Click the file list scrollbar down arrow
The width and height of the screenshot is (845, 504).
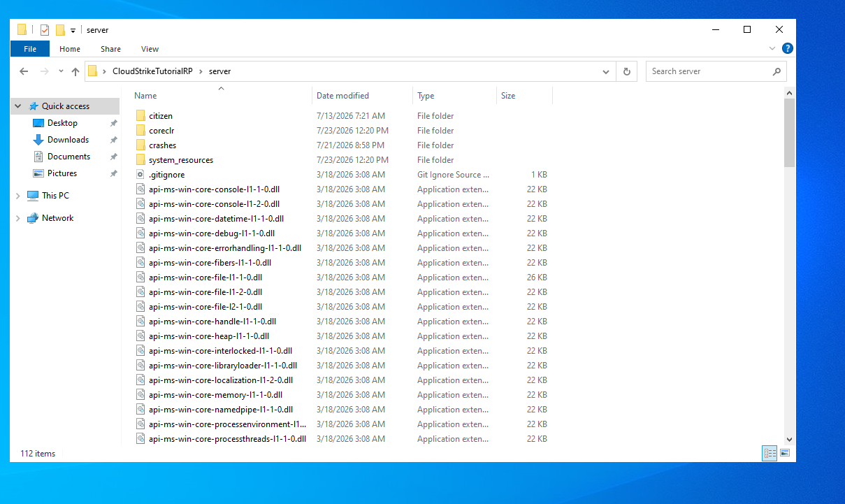pos(790,439)
